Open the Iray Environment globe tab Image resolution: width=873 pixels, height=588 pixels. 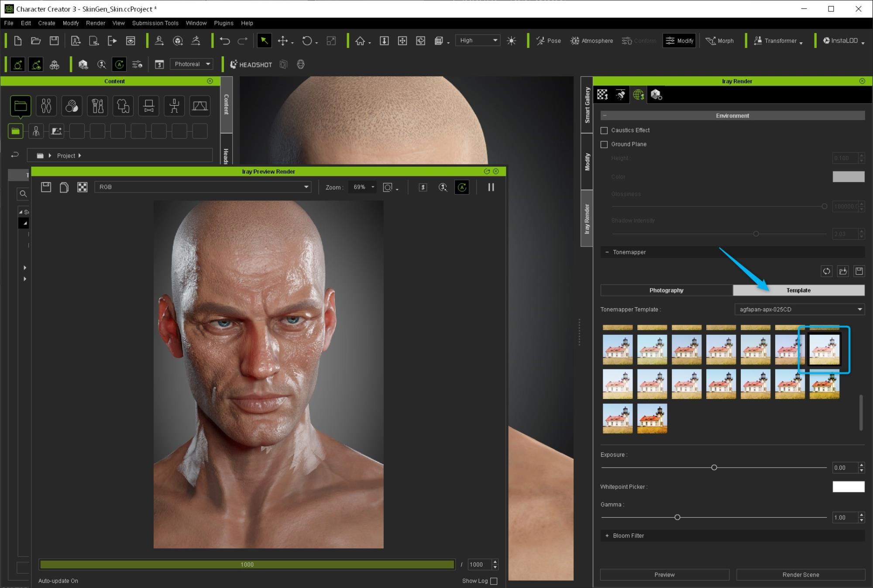pyautogui.click(x=639, y=94)
